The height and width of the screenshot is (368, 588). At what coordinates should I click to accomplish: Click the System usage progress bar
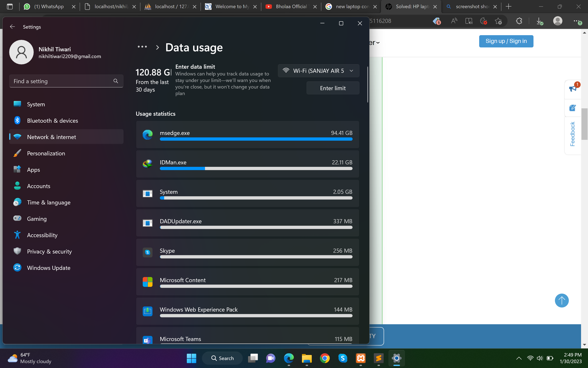pos(256,198)
